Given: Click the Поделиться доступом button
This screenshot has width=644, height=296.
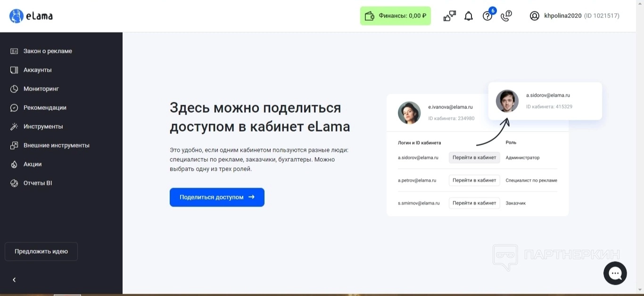Looking at the screenshot, I should (217, 197).
